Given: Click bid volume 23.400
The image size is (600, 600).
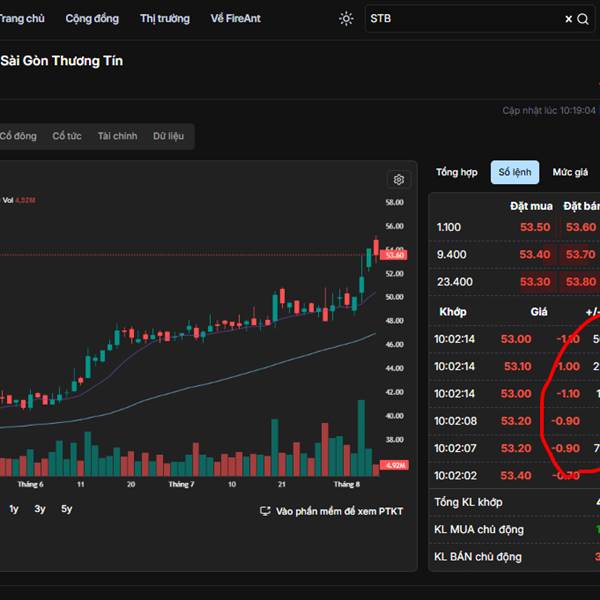Looking at the screenshot, I should (x=455, y=282).
